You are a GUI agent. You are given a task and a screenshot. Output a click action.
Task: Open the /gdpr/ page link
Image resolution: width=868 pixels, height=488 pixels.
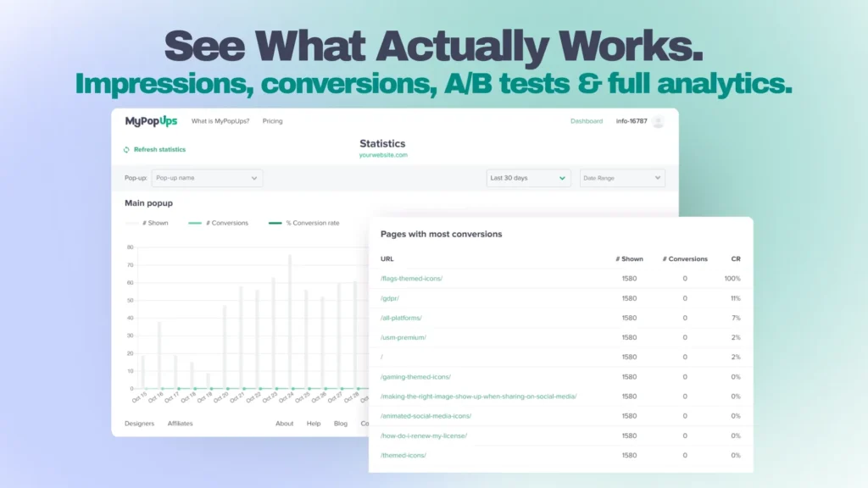(392, 298)
